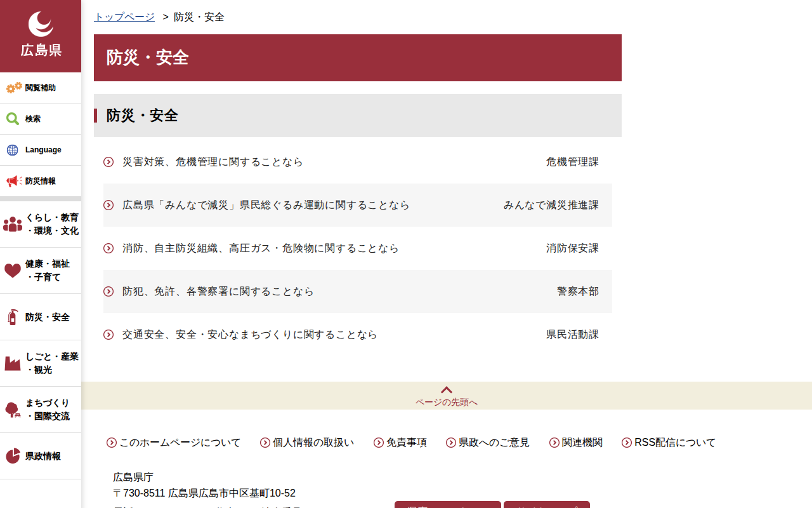Click the tree icon for まちづくり
This screenshot has height=508, width=812.
[13, 410]
